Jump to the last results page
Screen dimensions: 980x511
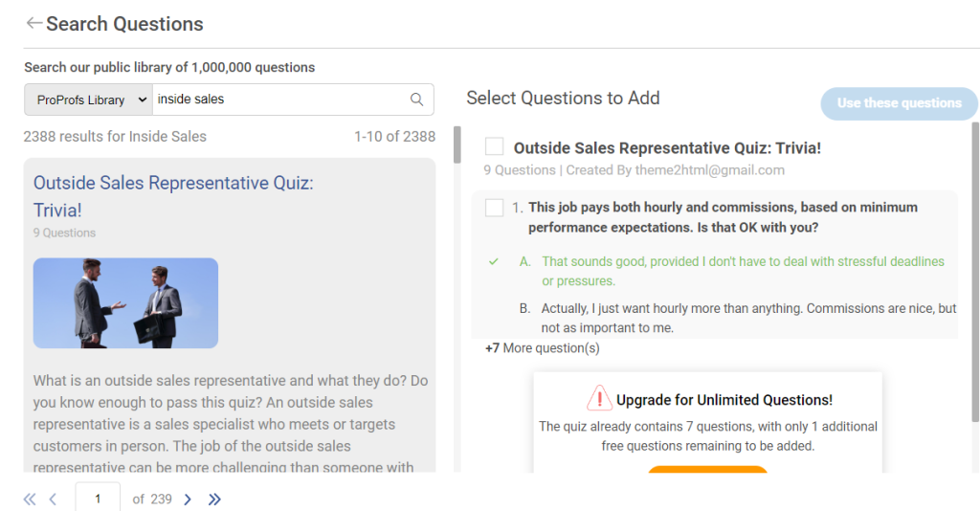(214, 499)
